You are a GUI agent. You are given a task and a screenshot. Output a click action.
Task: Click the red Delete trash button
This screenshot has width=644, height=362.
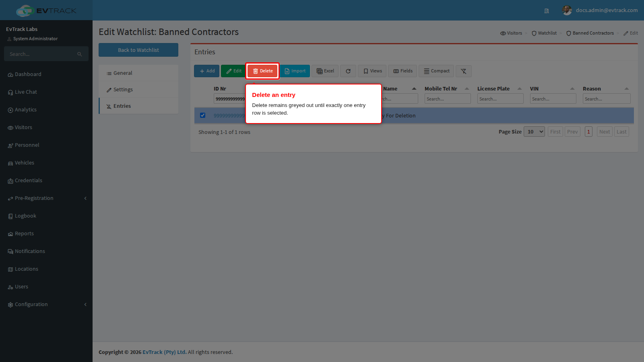pos(262,71)
